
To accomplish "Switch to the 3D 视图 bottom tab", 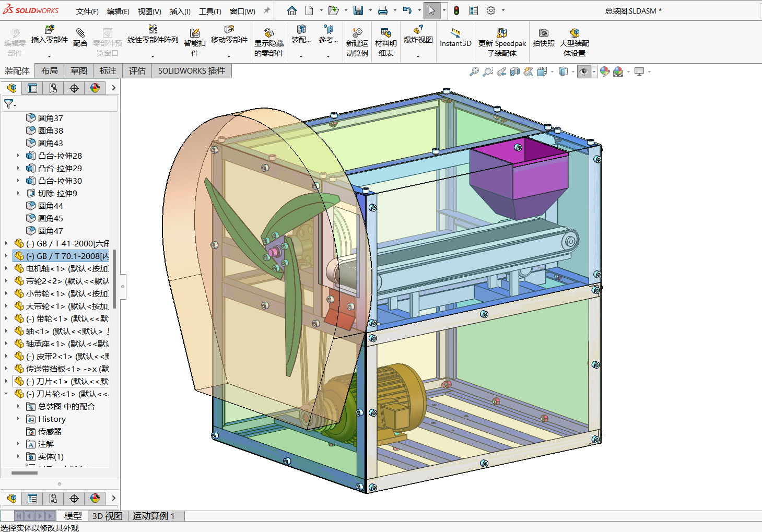I will [x=108, y=516].
